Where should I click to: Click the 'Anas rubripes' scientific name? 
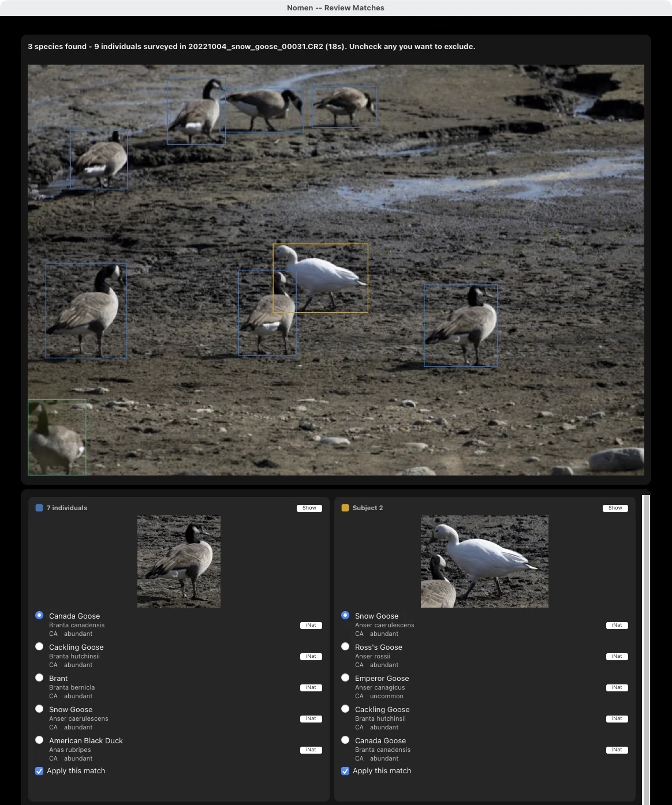coord(70,750)
